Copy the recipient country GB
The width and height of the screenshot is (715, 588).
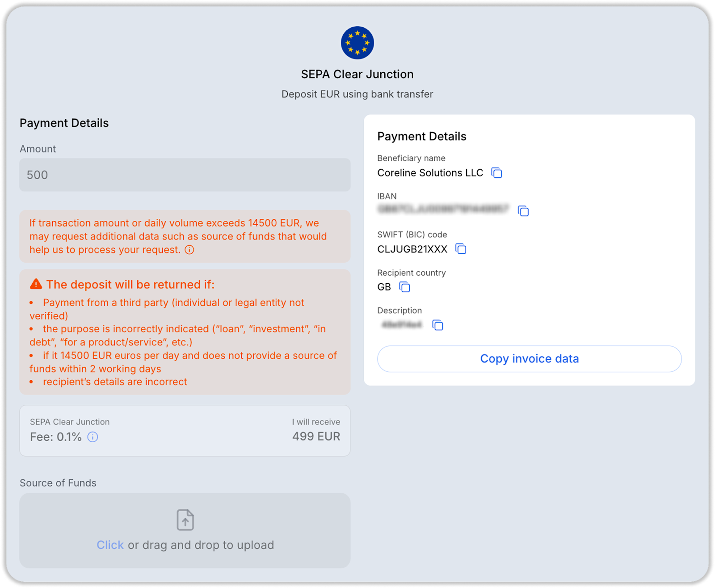pyautogui.click(x=404, y=287)
